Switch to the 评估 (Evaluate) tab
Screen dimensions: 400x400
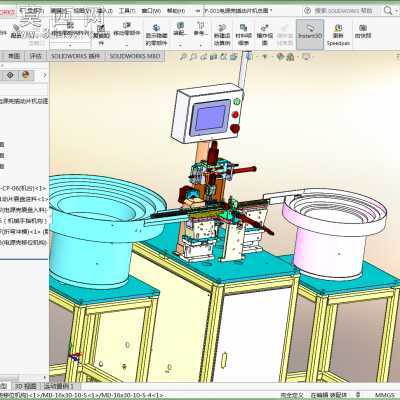coord(36,56)
